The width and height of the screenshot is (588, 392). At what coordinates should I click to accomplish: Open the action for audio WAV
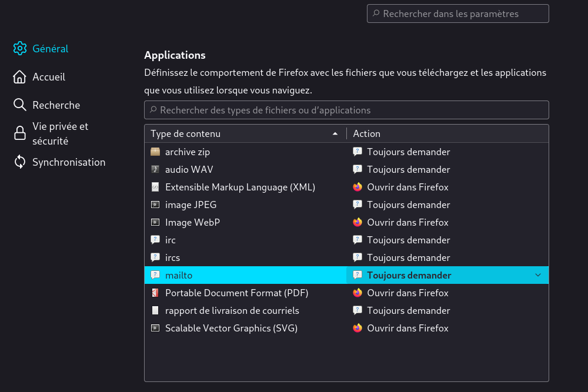coord(408,169)
